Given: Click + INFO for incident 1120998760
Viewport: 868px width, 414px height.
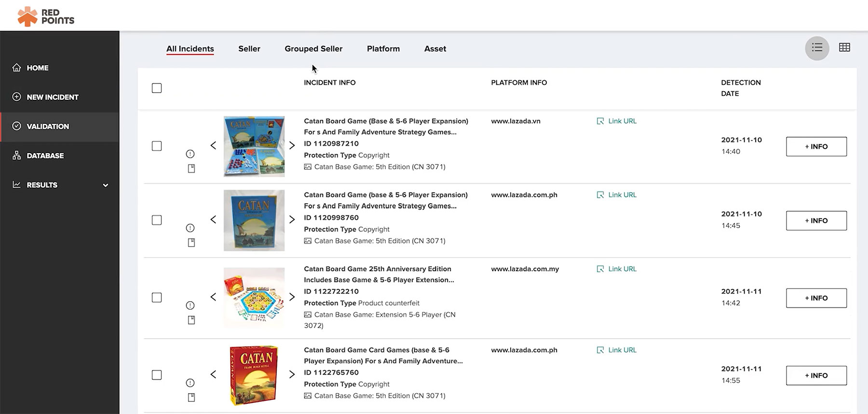Looking at the screenshot, I should point(816,221).
